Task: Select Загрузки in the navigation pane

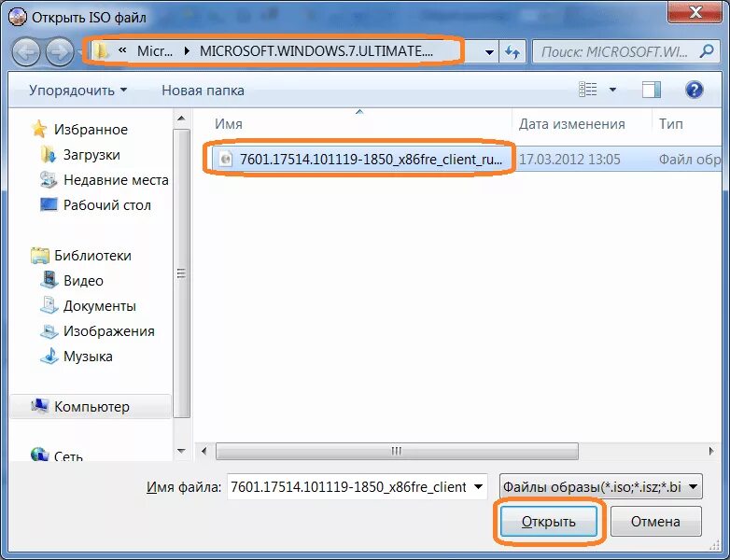Action: pos(91,155)
